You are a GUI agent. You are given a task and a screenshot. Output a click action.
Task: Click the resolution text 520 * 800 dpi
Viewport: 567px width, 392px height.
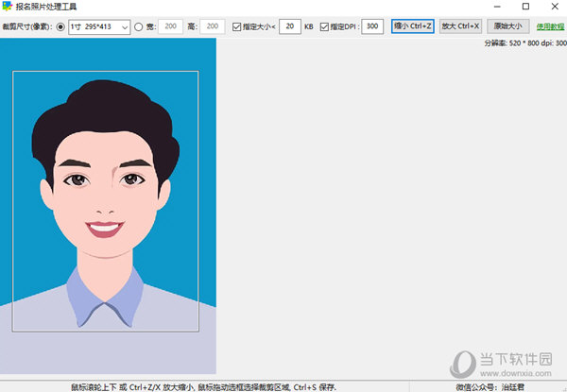[525, 43]
